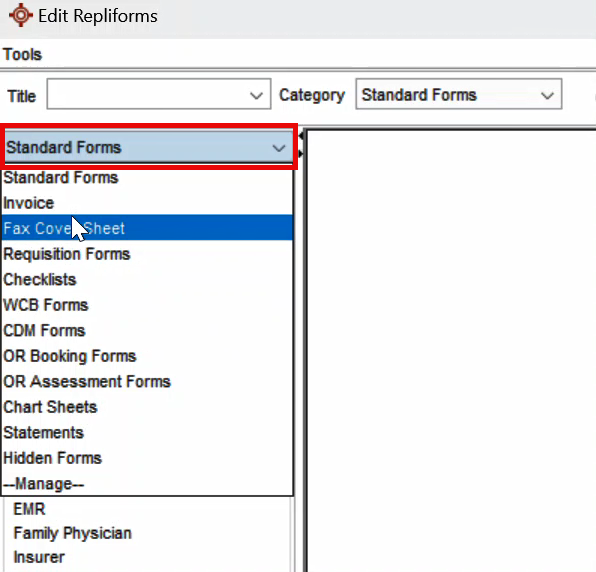Choose OR Booking Forms
596x572 pixels.
point(147,356)
